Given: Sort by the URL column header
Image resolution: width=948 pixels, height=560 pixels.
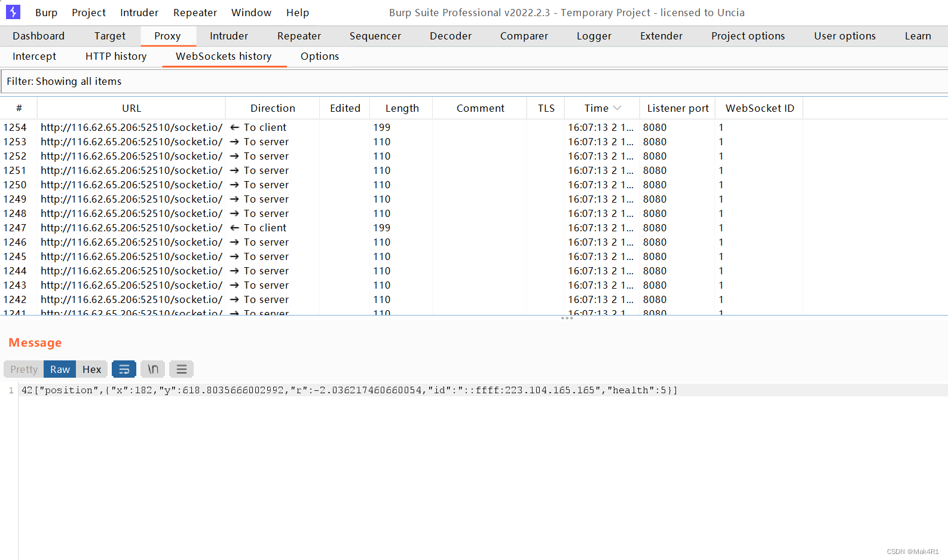Looking at the screenshot, I should click(132, 108).
